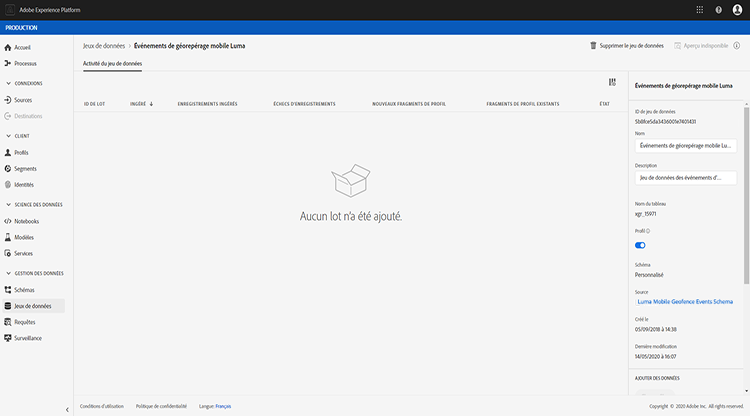Change language via Français link
750x416 pixels.
(223, 406)
